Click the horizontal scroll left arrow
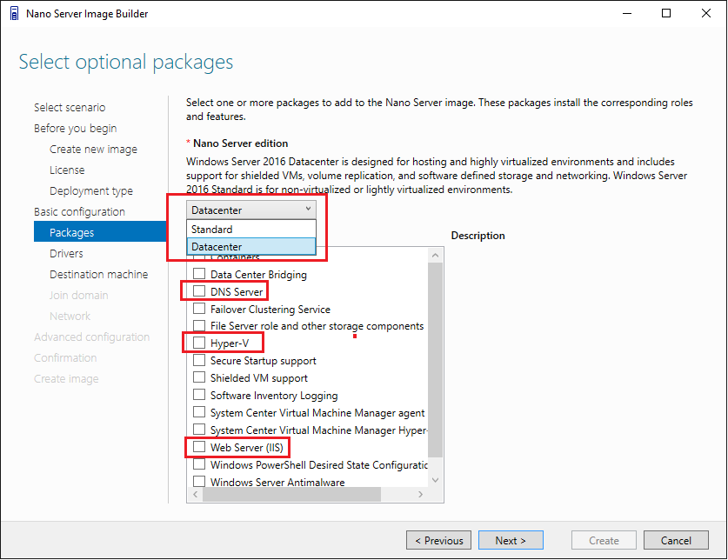728x560 pixels. 195,495
